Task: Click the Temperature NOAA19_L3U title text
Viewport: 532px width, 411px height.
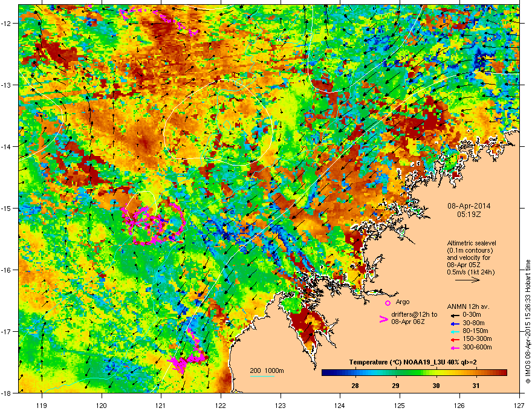Action: tap(413, 363)
